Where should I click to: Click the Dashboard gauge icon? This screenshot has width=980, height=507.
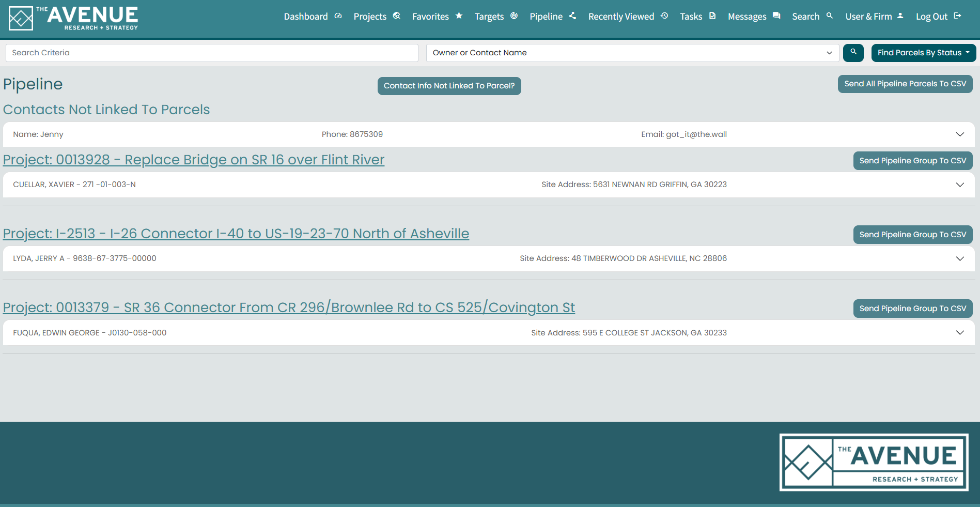(338, 16)
